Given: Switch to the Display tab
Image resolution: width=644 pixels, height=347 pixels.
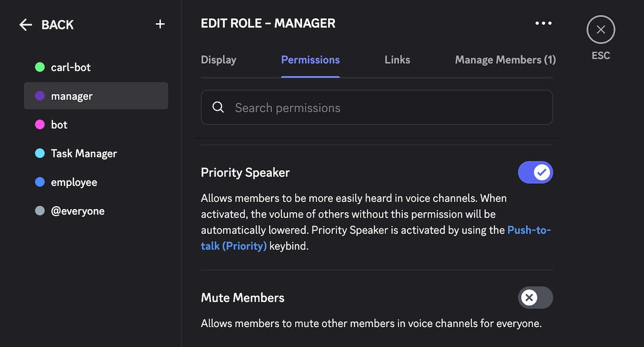Looking at the screenshot, I should (218, 60).
